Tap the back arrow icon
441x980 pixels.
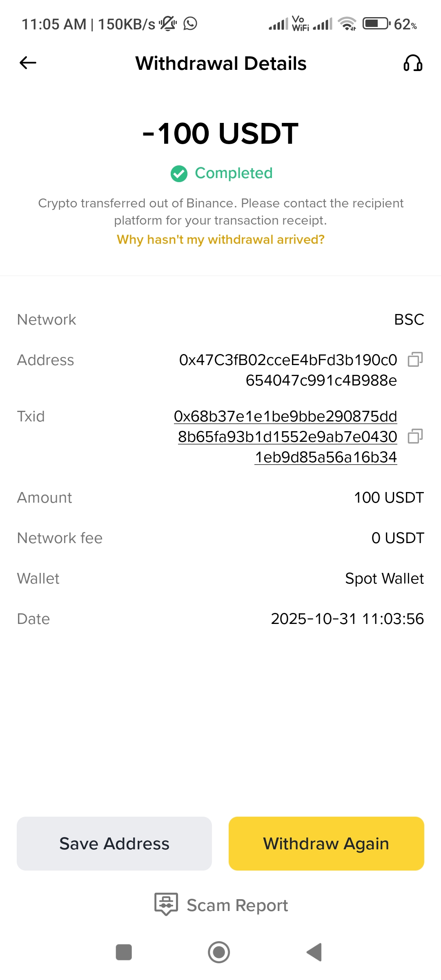pos(28,63)
